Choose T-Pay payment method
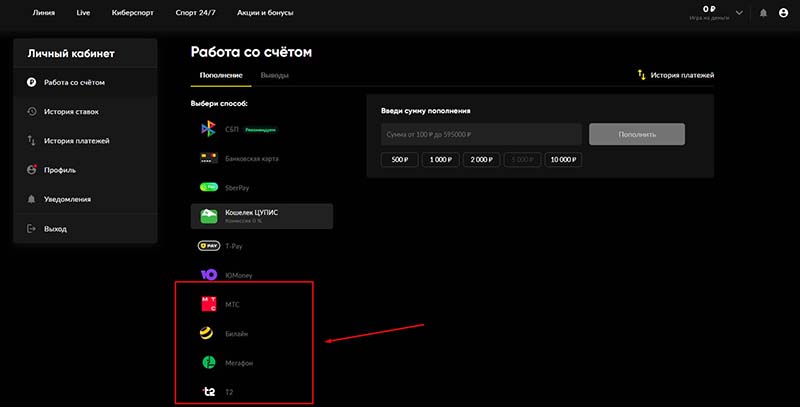This screenshot has height=407, width=800. pyautogui.click(x=262, y=246)
